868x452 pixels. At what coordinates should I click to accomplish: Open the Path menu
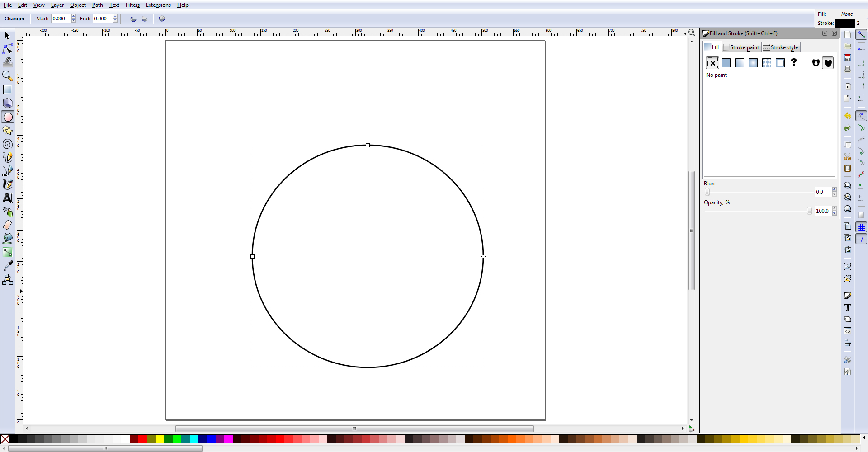[x=98, y=5]
